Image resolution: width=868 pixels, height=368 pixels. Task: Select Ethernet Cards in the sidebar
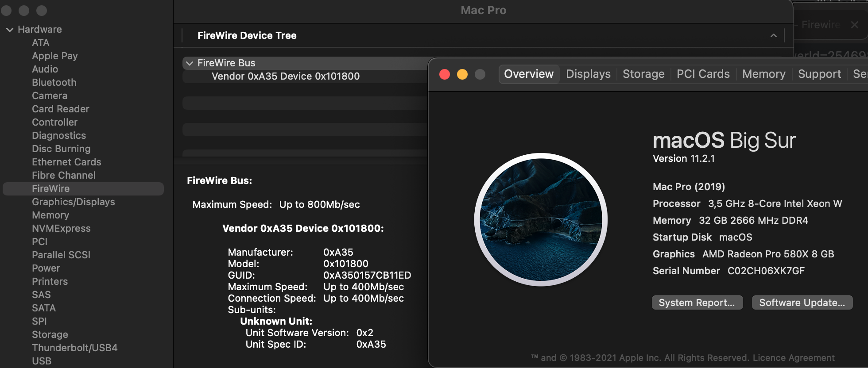point(66,162)
